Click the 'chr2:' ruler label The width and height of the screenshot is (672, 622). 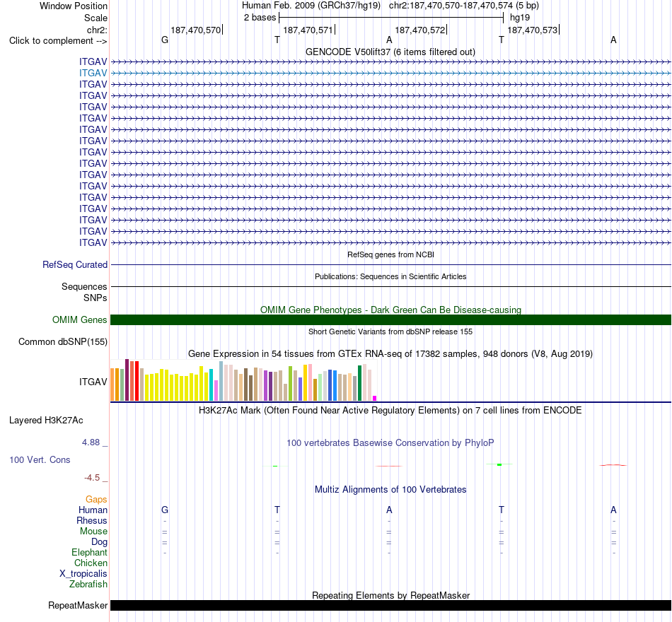point(97,30)
